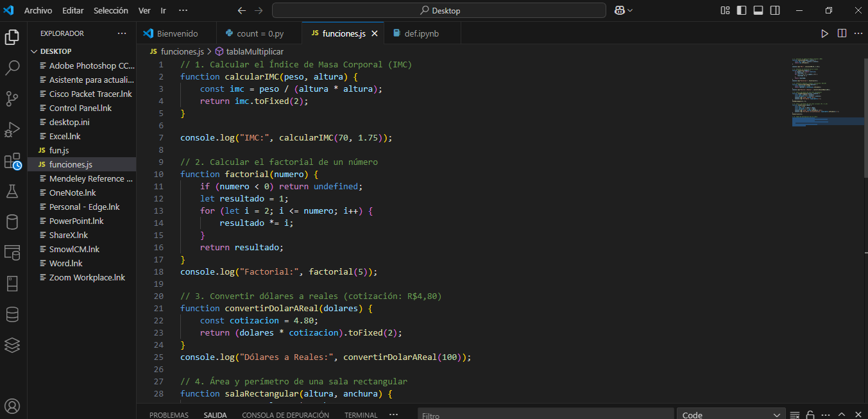The width and height of the screenshot is (868, 419).
Task: Open the Run and Debug view
Action: [x=12, y=129]
